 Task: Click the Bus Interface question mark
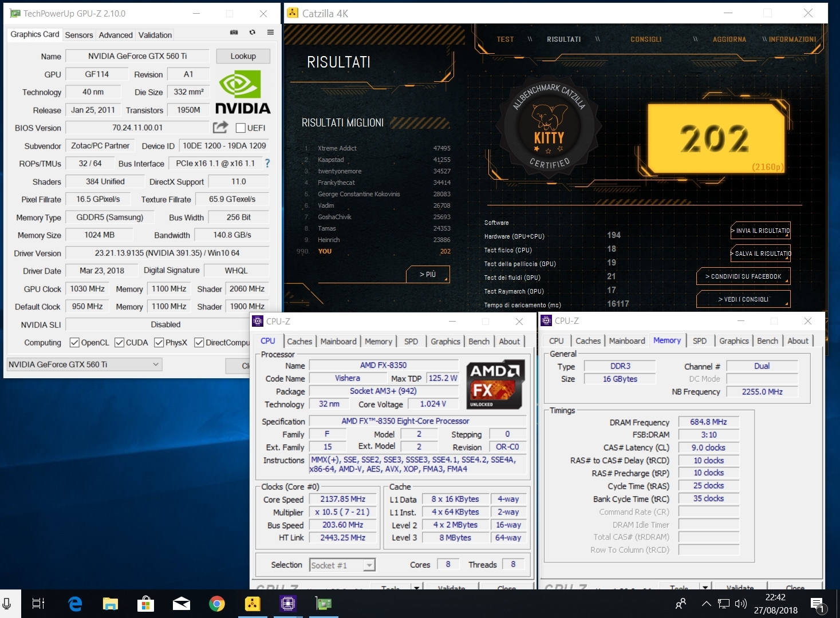[267, 163]
